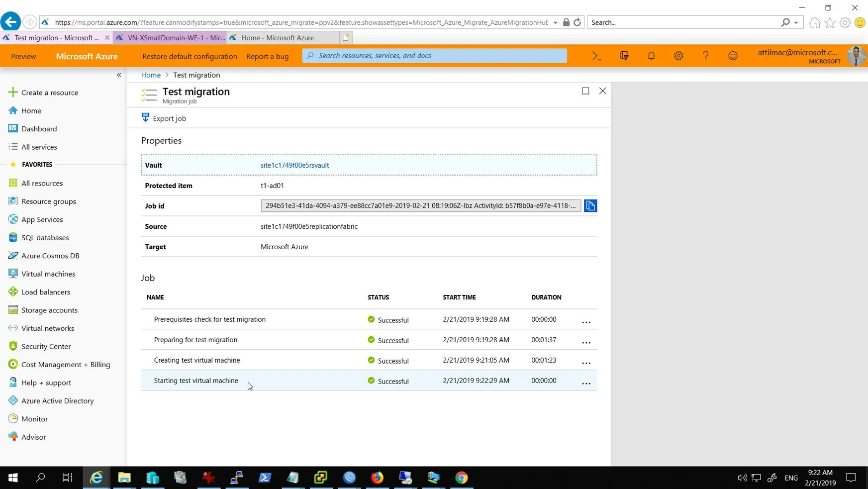This screenshot has width=868, height=489.
Task: Open Dashboard from sidebar
Action: pos(33,129)
